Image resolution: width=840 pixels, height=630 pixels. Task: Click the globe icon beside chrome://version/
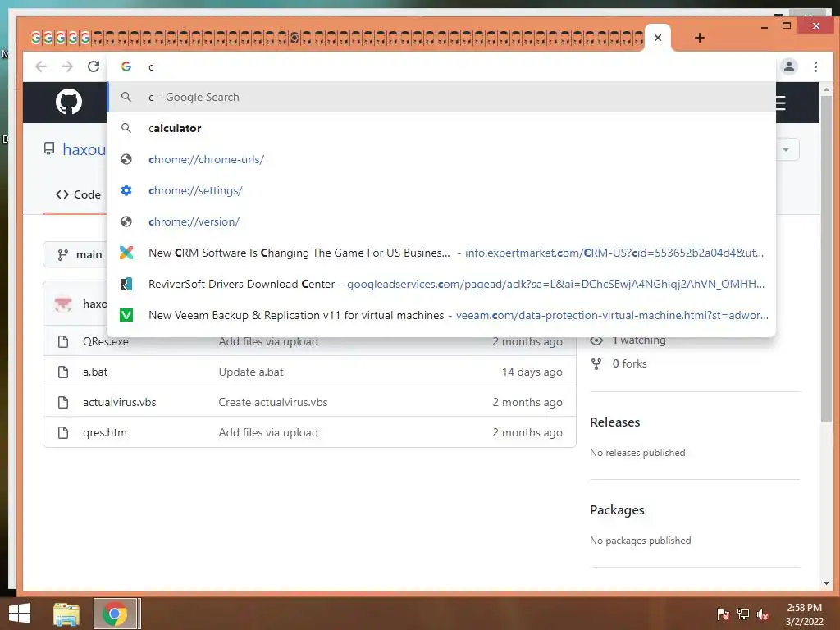click(126, 221)
